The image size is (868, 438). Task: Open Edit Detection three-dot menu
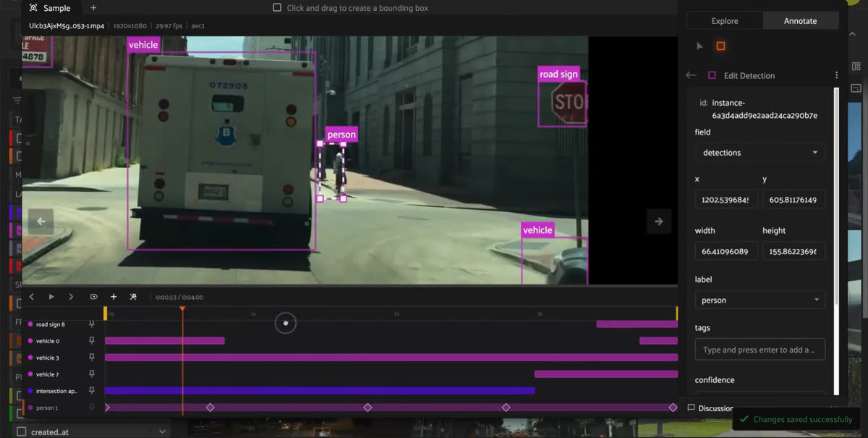(x=836, y=75)
